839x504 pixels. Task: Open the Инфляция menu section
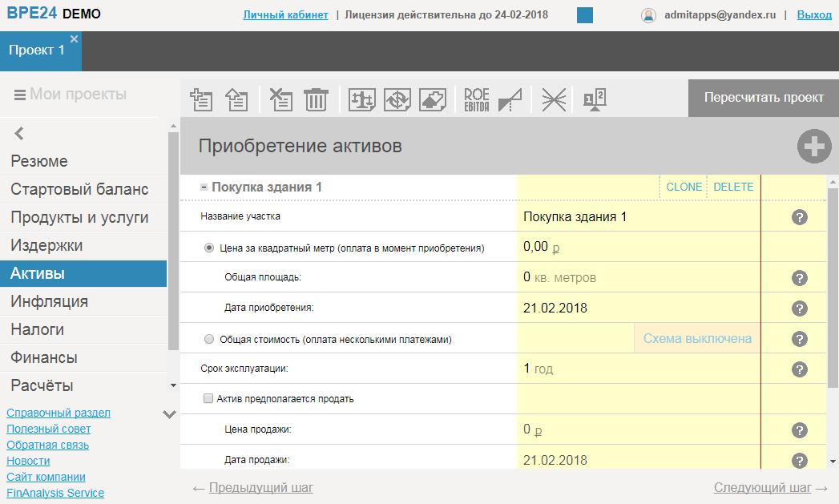[x=50, y=301]
